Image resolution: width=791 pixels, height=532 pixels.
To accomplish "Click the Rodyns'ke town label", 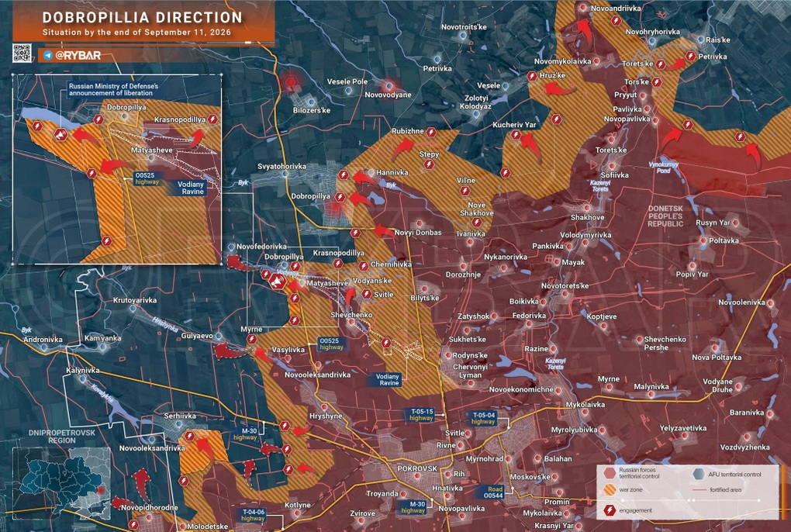I will 469,355.
